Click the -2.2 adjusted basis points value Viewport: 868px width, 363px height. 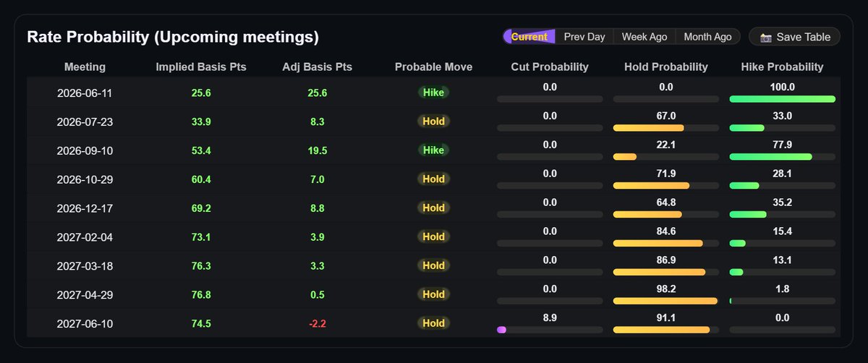pos(318,323)
